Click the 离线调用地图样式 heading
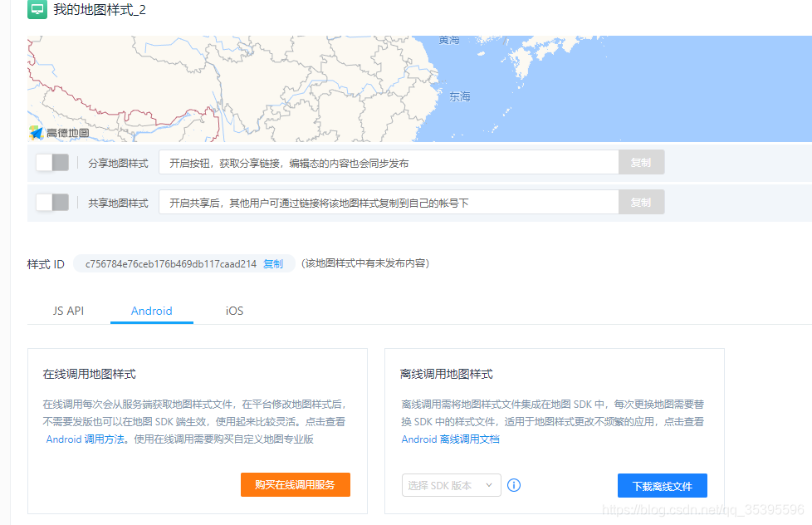The image size is (812, 525). pos(447,374)
